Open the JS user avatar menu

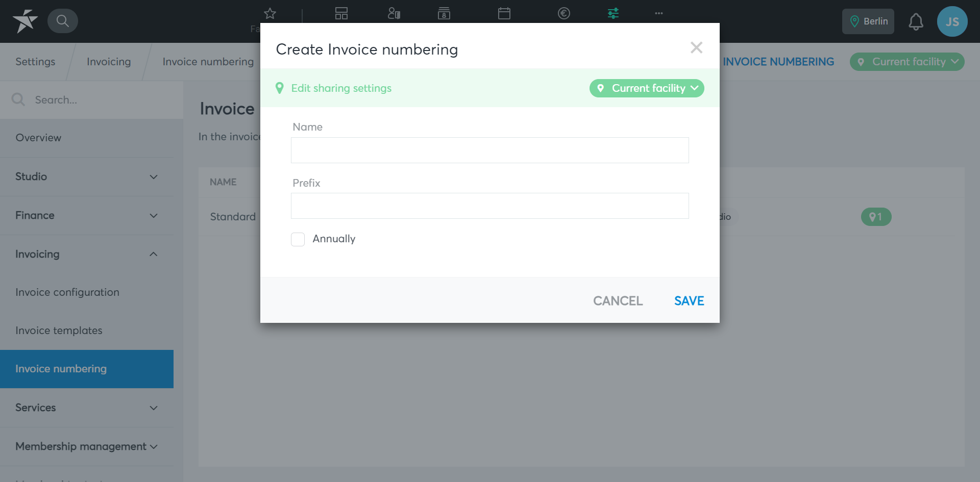[952, 21]
